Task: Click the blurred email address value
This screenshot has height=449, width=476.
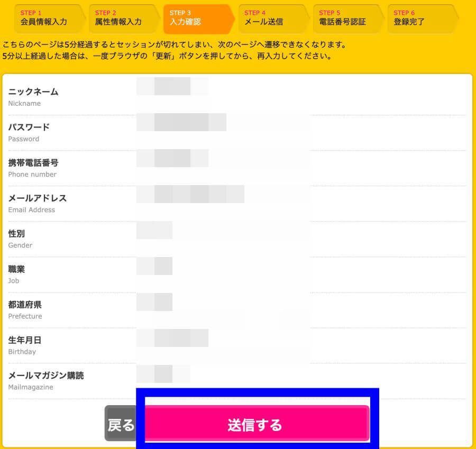Action: tap(190, 194)
